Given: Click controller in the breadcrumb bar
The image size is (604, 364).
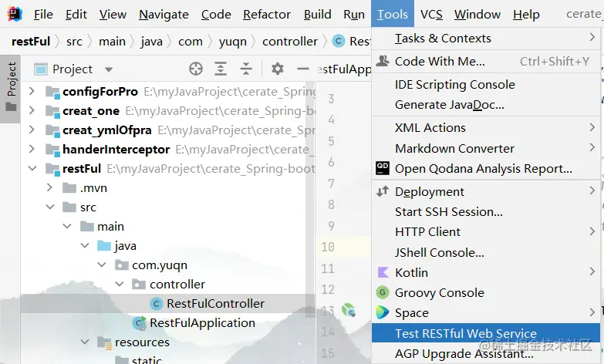Looking at the screenshot, I should pos(290,41).
